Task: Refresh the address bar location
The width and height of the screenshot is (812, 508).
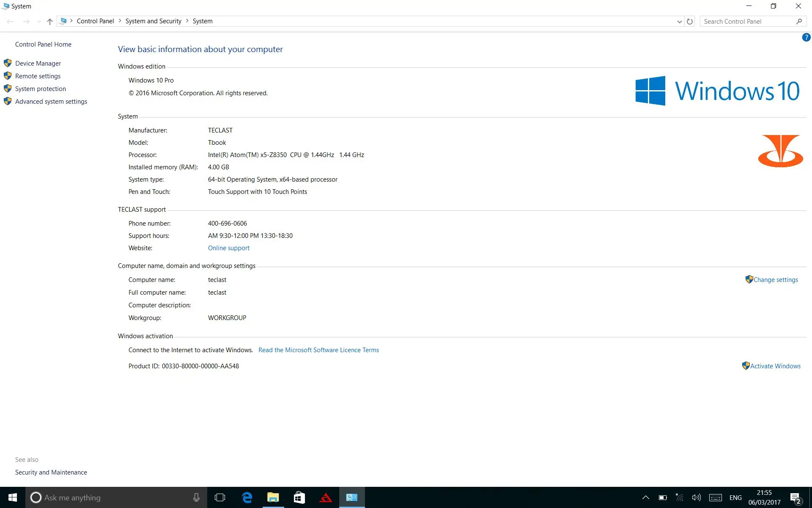Action: tap(690, 22)
